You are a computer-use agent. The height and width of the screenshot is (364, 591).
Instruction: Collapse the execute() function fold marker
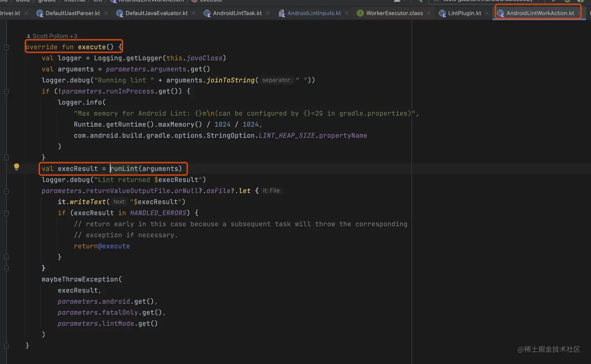(7, 47)
